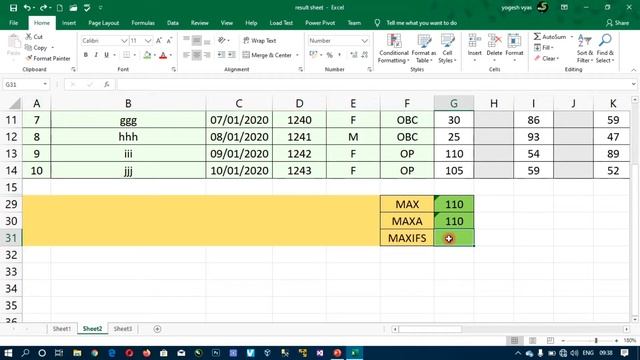Viewport: 640px width, 360px height.
Task: Toggle align left
Action: pyautogui.click(x=187, y=55)
